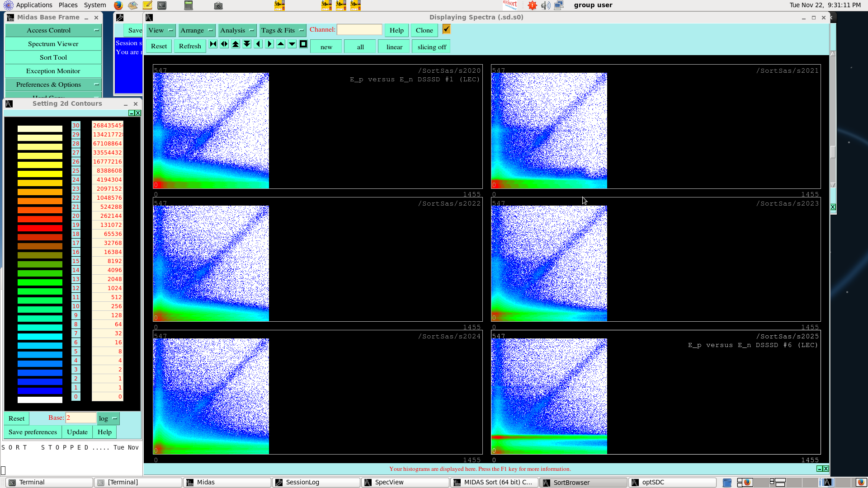Open the Places menu
The width and height of the screenshot is (868, 488).
68,5
